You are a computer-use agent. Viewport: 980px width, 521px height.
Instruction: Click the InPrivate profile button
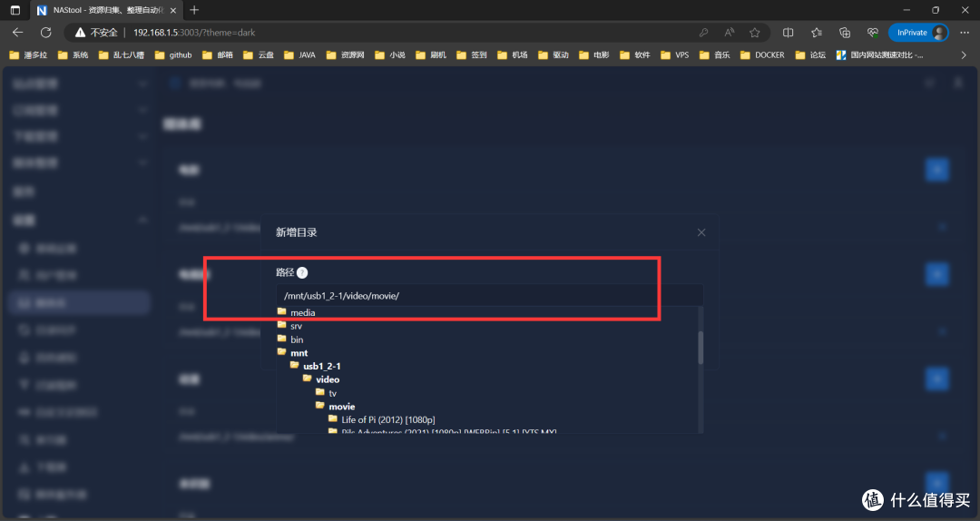tap(918, 33)
